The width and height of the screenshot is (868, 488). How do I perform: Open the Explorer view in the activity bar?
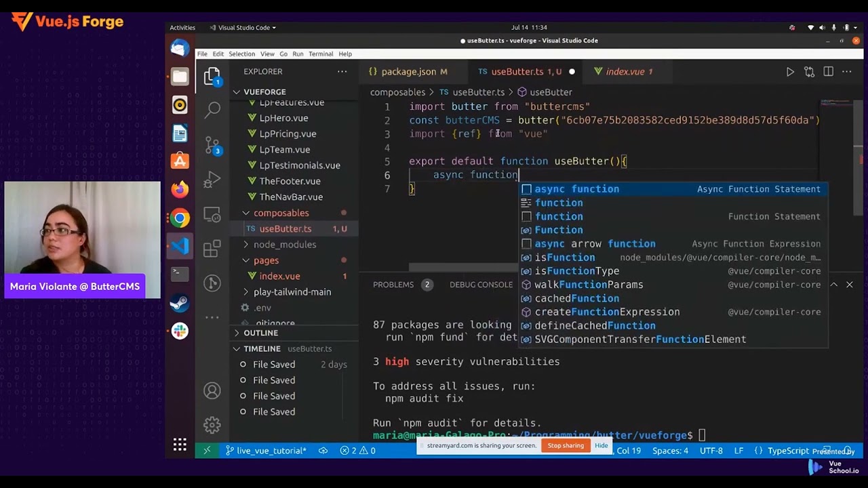click(212, 75)
